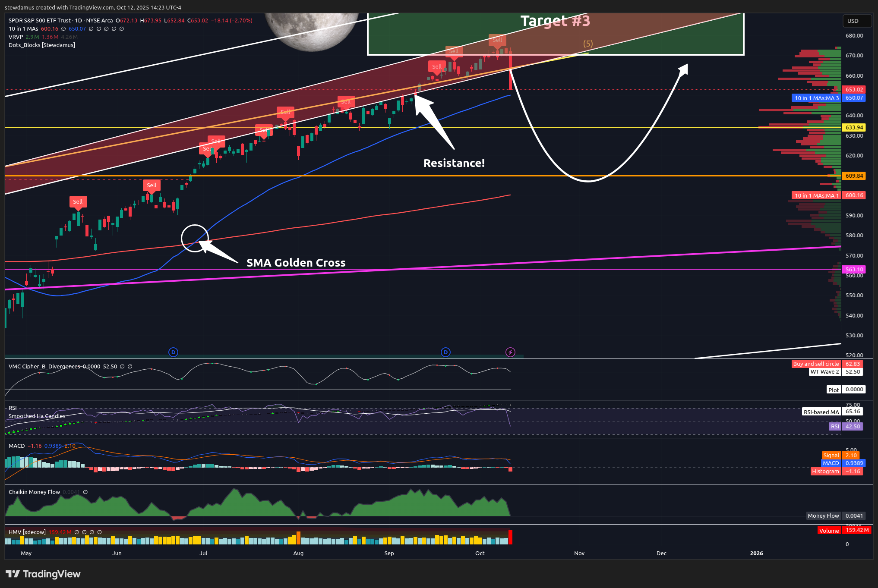The width and height of the screenshot is (878, 588).
Task: Click the HMV [xdecow] indicator title
Action: (x=27, y=532)
